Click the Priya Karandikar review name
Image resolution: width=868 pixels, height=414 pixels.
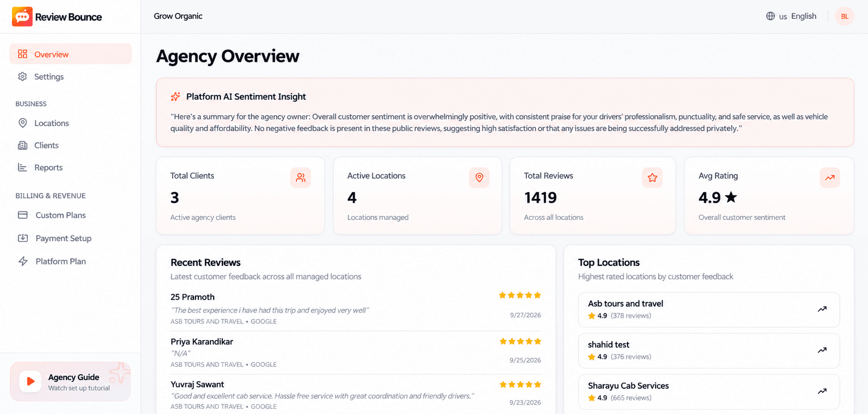tap(202, 341)
